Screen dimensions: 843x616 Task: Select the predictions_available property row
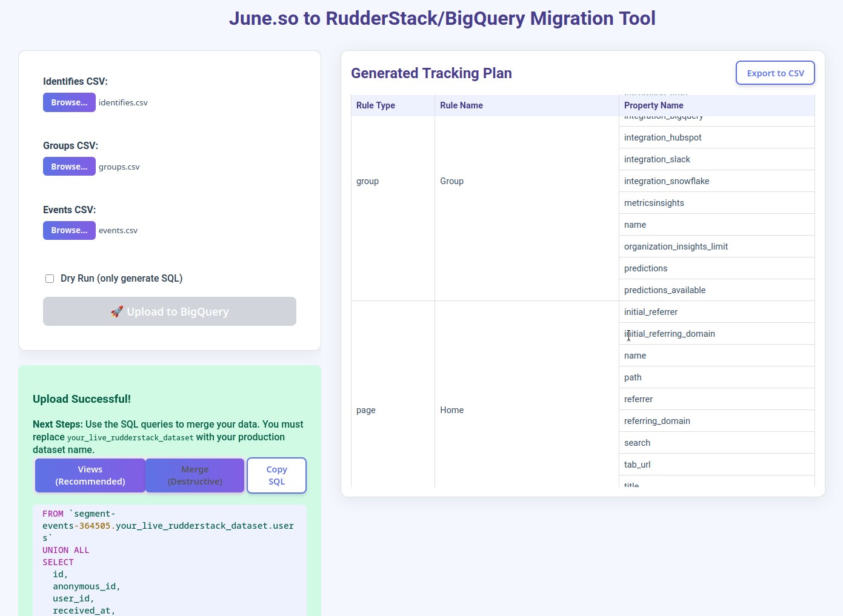tap(717, 290)
